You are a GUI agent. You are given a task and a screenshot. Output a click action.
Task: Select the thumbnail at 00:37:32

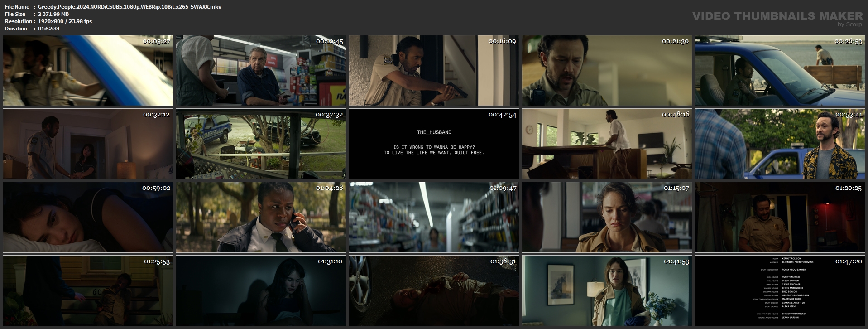261,144
